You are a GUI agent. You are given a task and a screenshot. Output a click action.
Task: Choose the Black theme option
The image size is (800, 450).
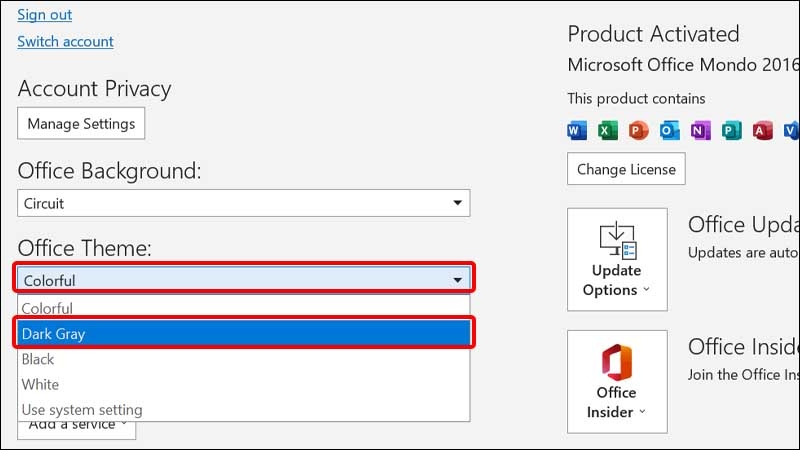pyautogui.click(x=244, y=359)
